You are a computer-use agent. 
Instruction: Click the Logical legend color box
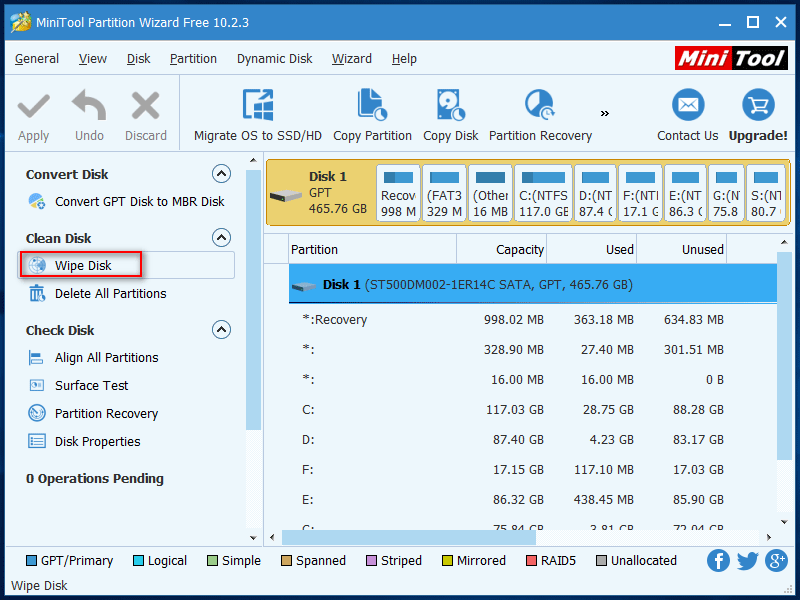pyautogui.click(x=138, y=561)
